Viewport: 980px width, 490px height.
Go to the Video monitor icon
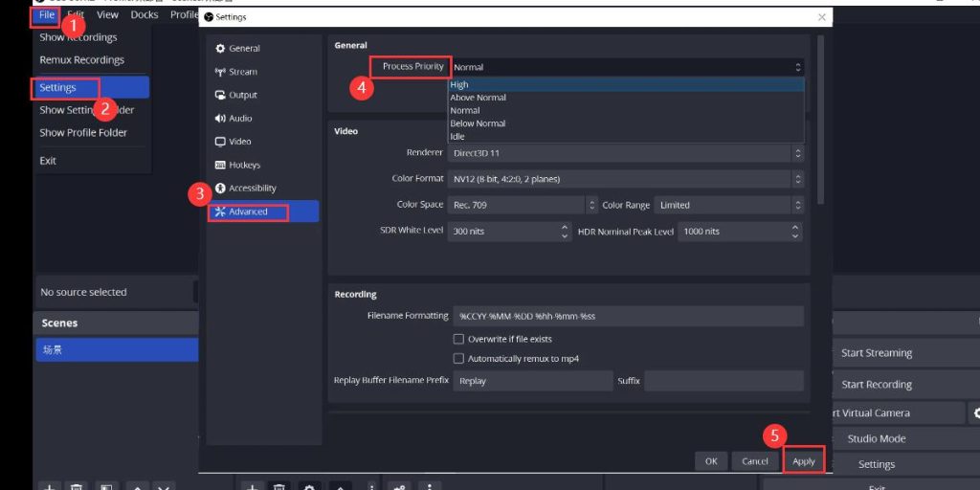coord(220,142)
